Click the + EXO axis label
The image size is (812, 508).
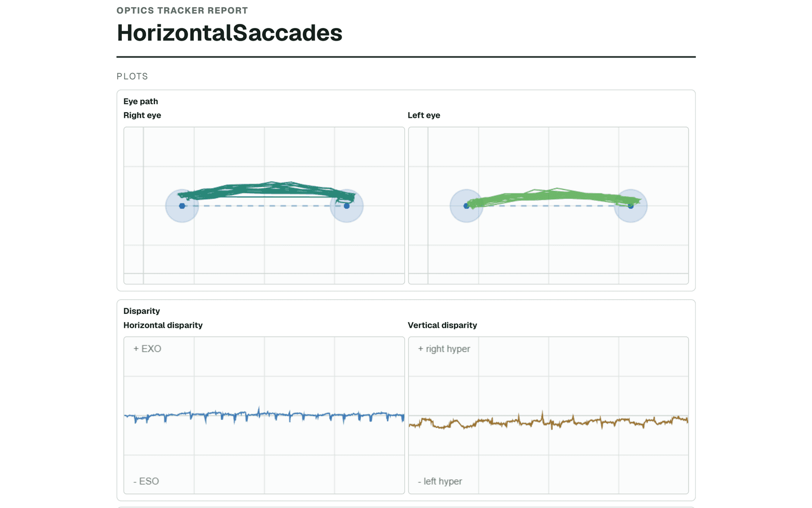(147, 349)
